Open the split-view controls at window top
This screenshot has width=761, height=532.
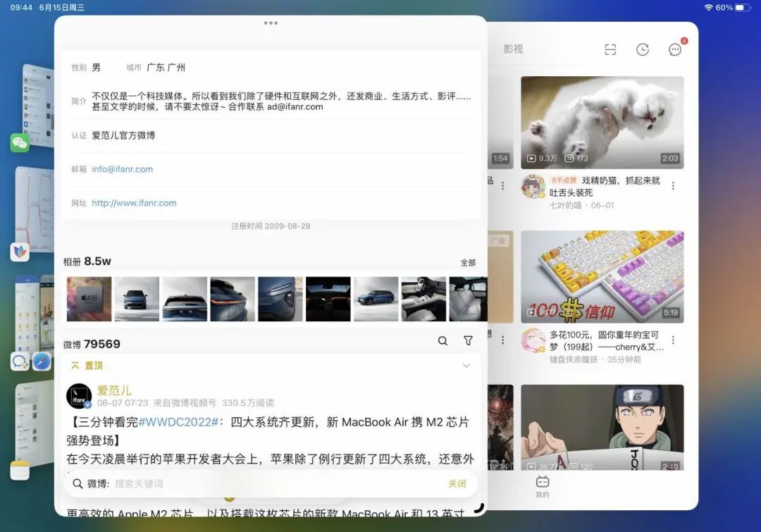tap(271, 23)
